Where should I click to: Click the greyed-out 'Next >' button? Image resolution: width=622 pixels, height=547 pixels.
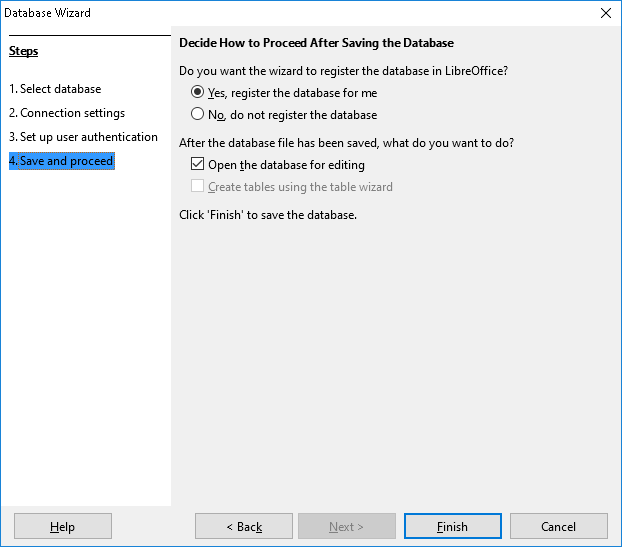pos(347,527)
